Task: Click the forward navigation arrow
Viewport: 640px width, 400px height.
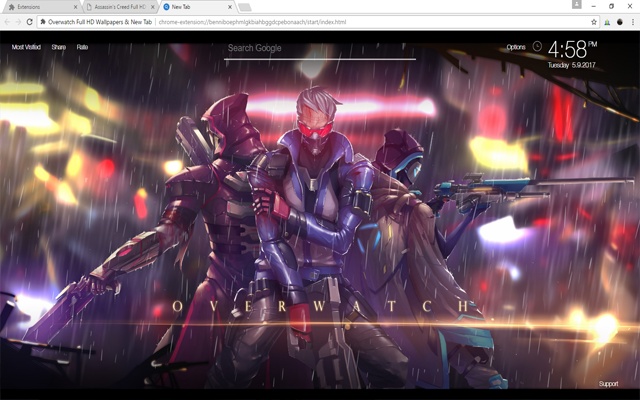Action: (x=18, y=22)
